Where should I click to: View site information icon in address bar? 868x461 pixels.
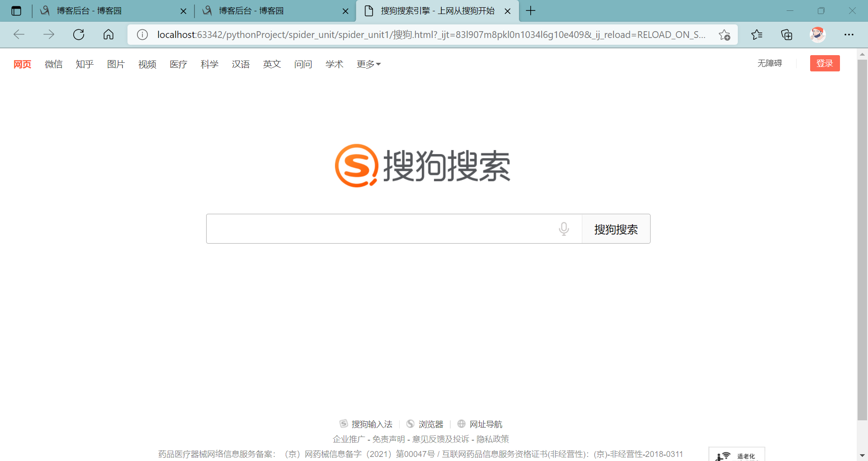point(142,34)
